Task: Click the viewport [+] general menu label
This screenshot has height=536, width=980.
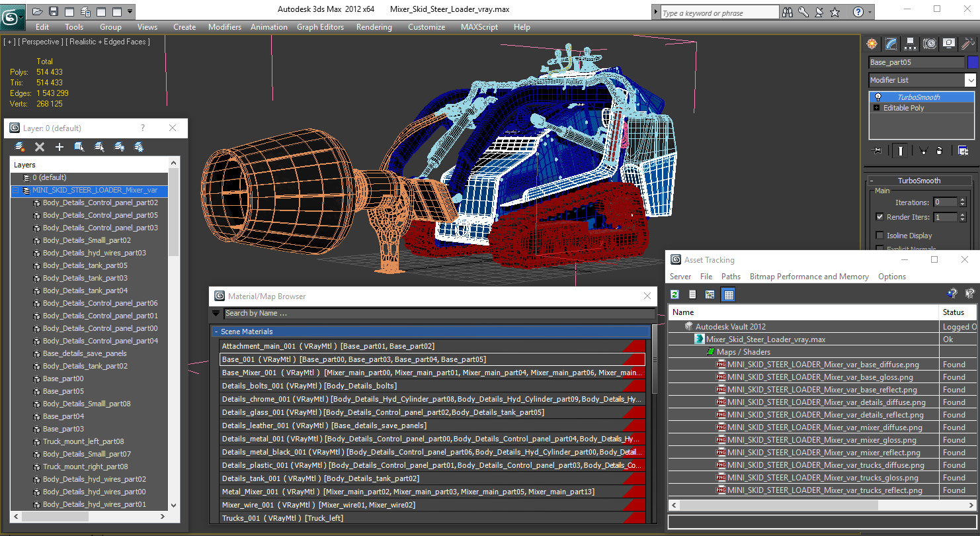Action: tap(9, 42)
